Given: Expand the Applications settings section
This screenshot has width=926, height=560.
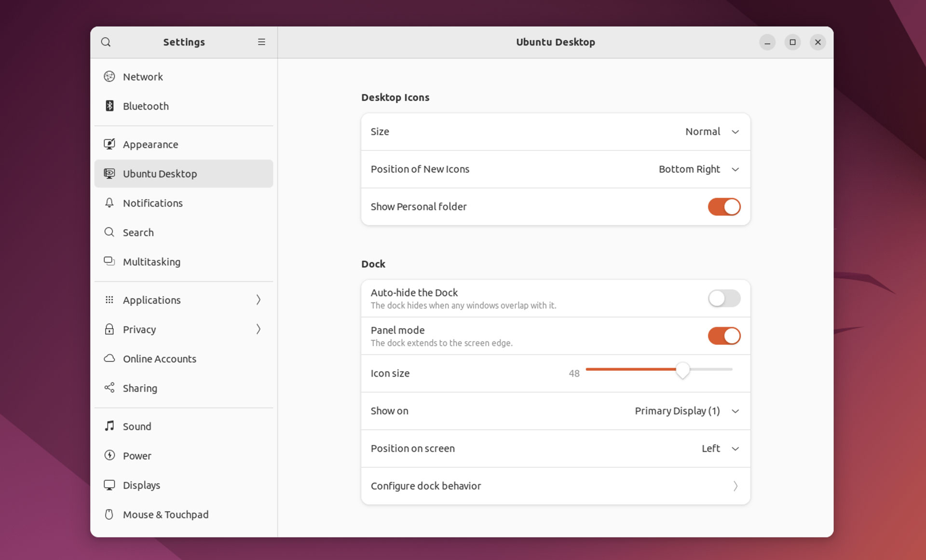Looking at the screenshot, I should [183, 300].
